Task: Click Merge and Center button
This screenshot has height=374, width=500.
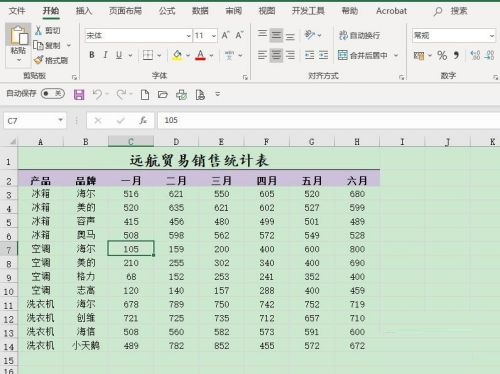Action: point(363,55)
